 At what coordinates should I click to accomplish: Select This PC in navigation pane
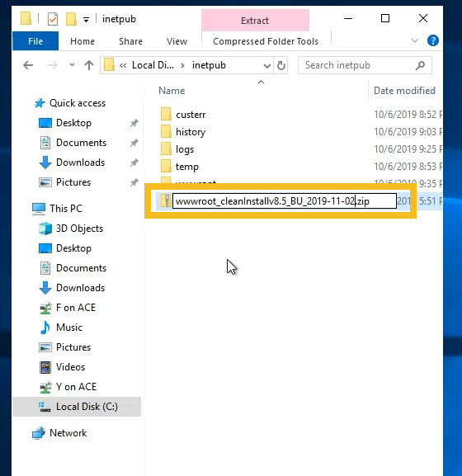pos(66,209)
